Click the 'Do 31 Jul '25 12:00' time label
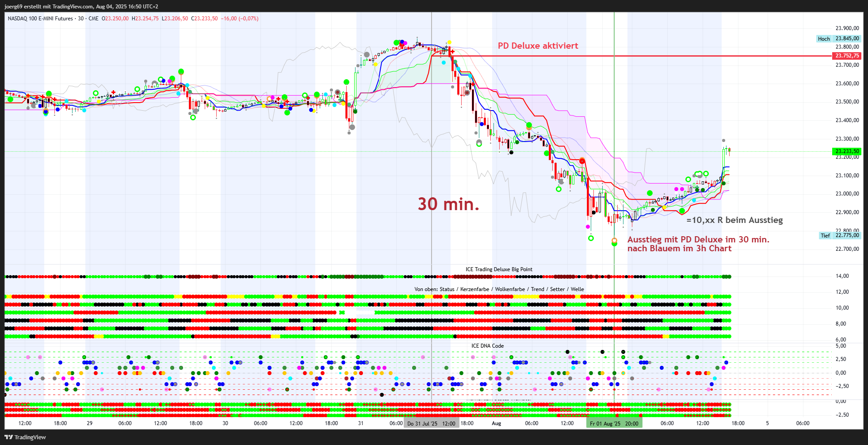Image resolution: width=868 pixels, height=445 pixels. (x=431, y=423)
